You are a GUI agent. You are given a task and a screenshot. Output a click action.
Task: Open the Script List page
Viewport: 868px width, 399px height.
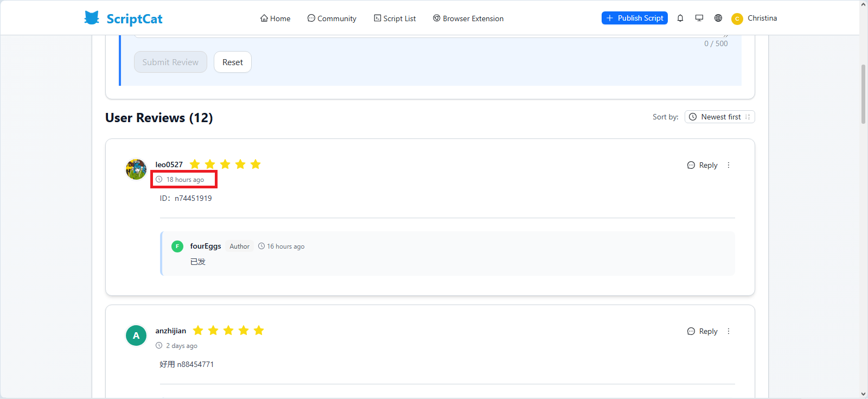pos(395,18)
